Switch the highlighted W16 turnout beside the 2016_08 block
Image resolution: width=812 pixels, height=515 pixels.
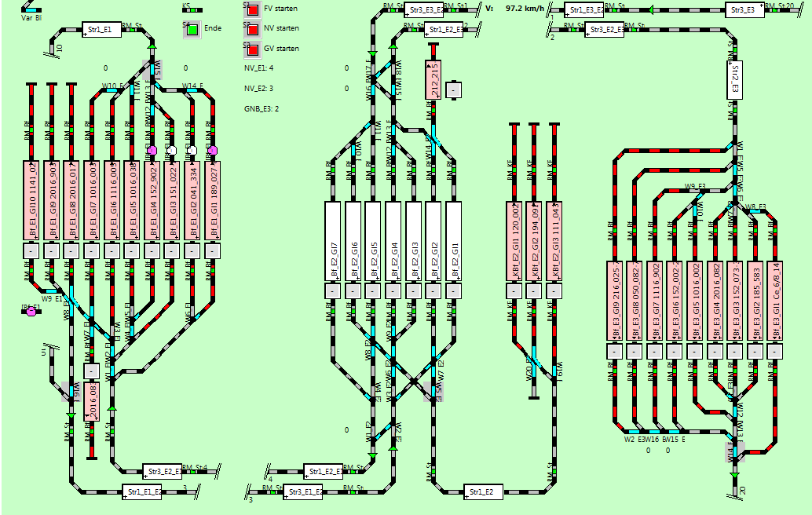[x=71, y=389]
